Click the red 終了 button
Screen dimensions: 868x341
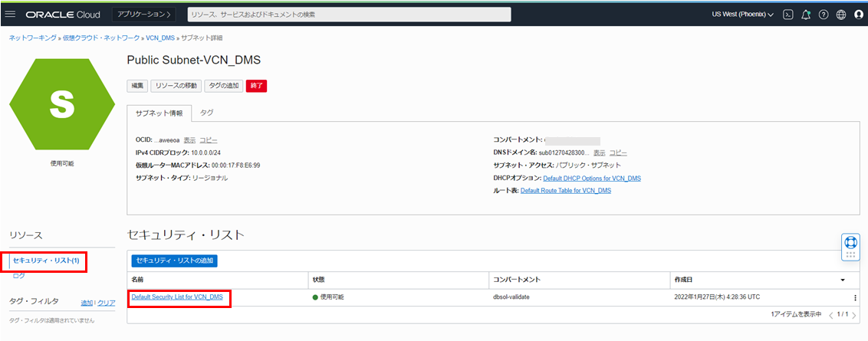pyautogui.click(x=256, y=86)
